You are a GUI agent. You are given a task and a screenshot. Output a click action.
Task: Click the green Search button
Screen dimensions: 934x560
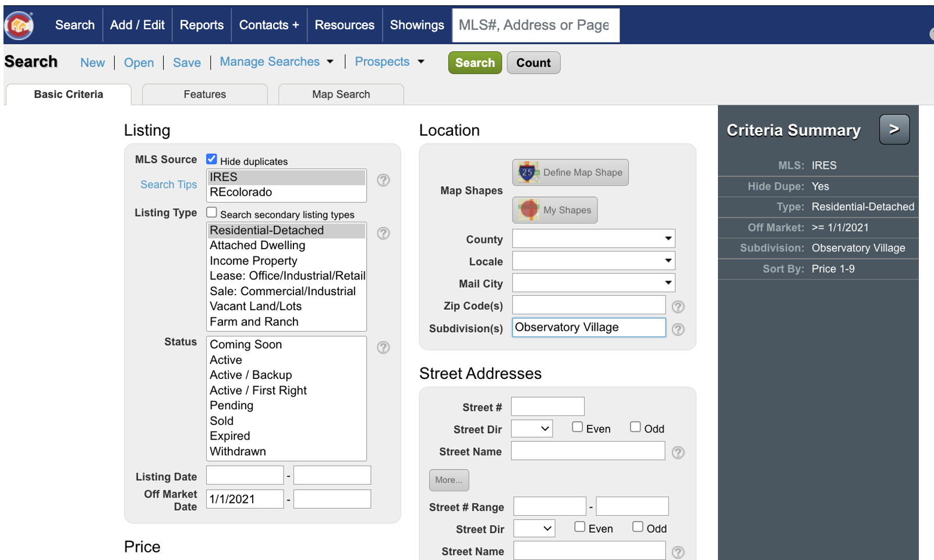(475, 62)
